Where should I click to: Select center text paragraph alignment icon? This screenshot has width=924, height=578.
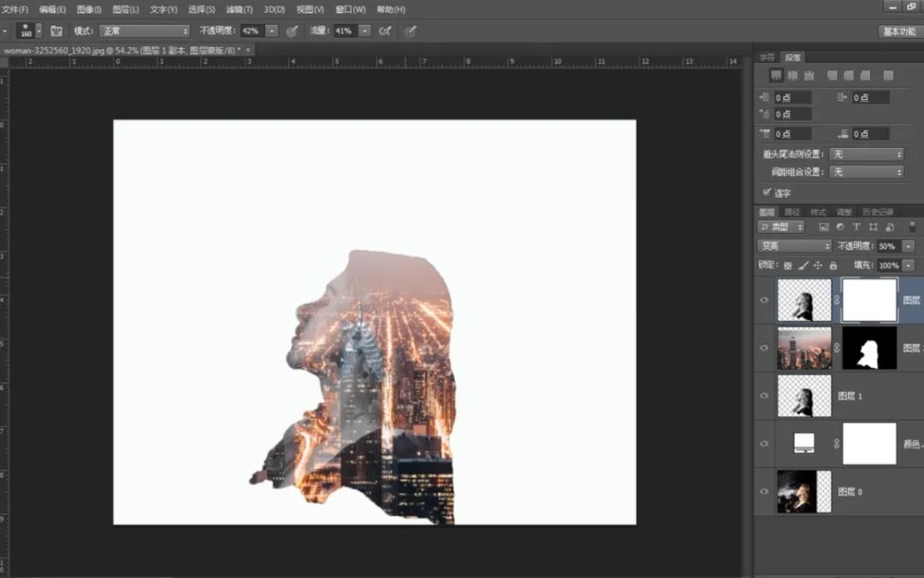(792, 75)
